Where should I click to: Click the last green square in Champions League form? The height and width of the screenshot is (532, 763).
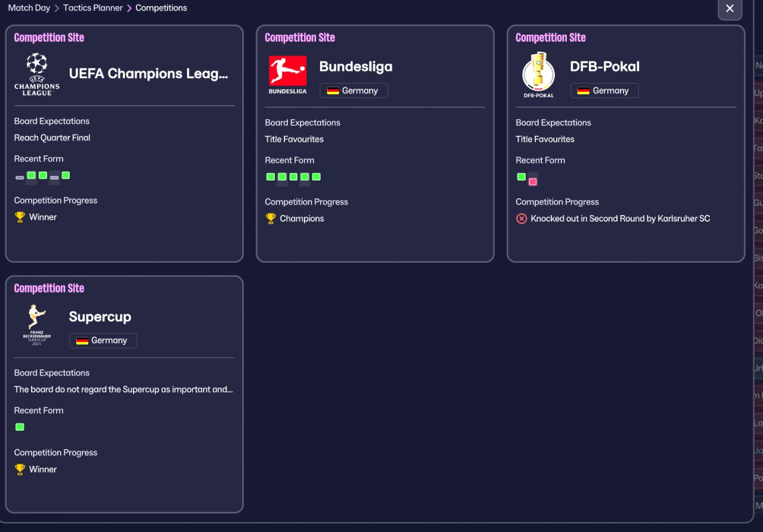(x=66, y=175)
